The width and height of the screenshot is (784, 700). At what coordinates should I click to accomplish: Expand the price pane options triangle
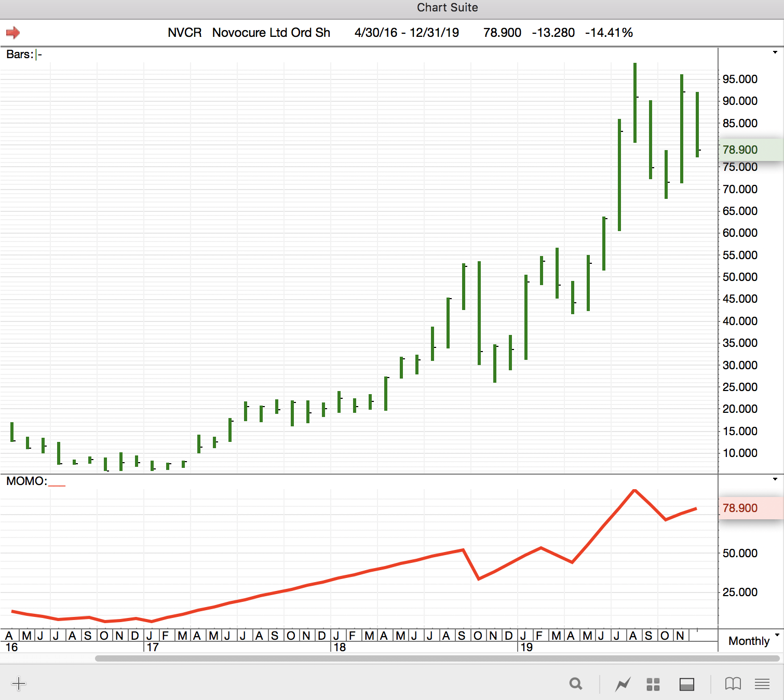pos(775,52)
